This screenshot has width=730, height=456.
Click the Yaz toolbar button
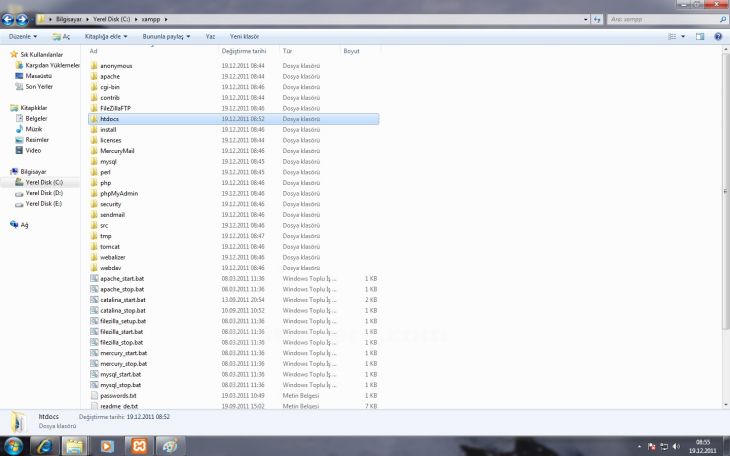tap(210, 36)
